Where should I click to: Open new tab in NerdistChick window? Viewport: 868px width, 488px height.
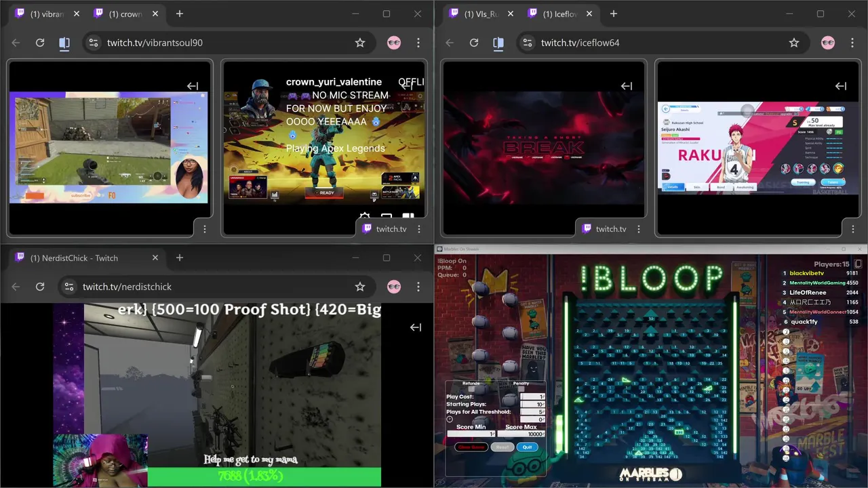click(x=180, y=258)
